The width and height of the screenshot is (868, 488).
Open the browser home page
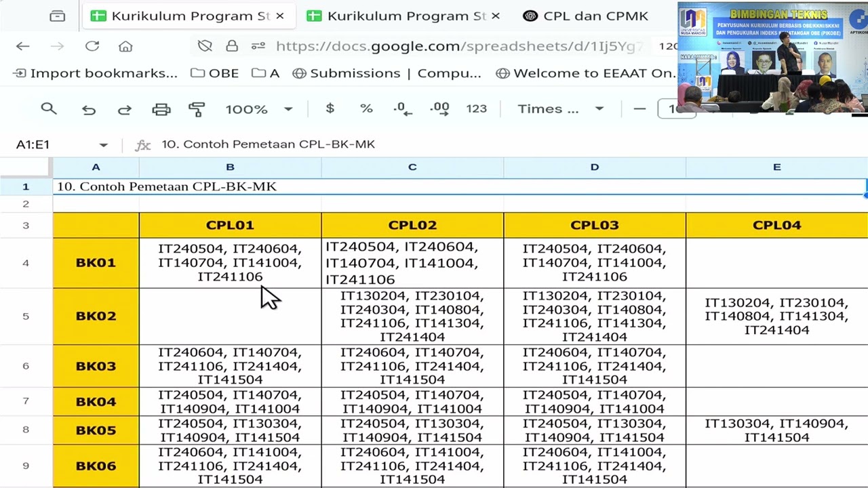point(125,46)
